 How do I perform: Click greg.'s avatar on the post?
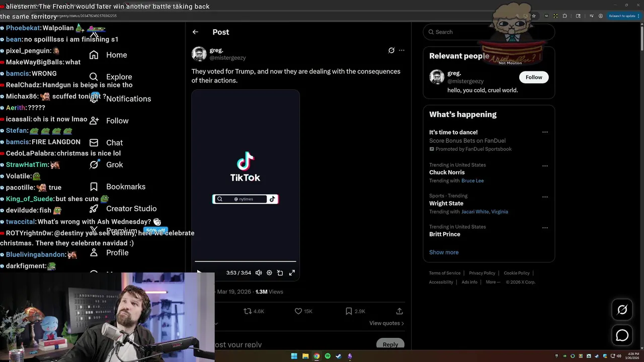199,54
